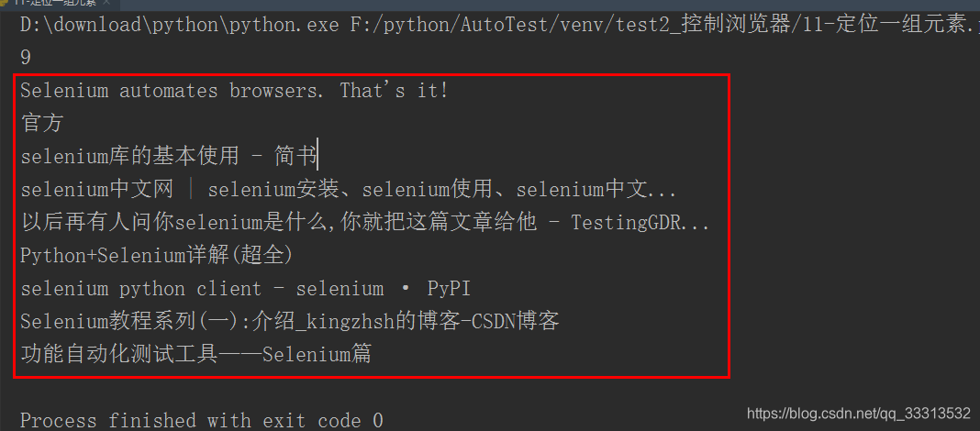Open the blog.csdn.net/qq_33313532 watermark link
The image size is (980, 431).
[x=859, y=413]
